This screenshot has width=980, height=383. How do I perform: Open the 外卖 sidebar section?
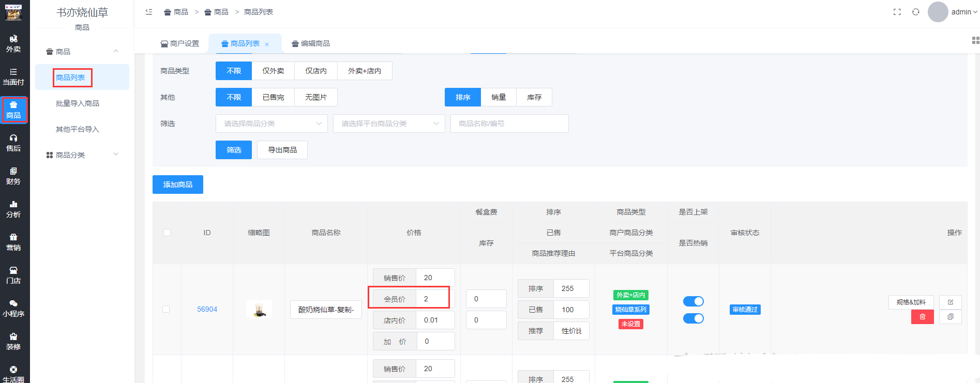click(13, 44)
